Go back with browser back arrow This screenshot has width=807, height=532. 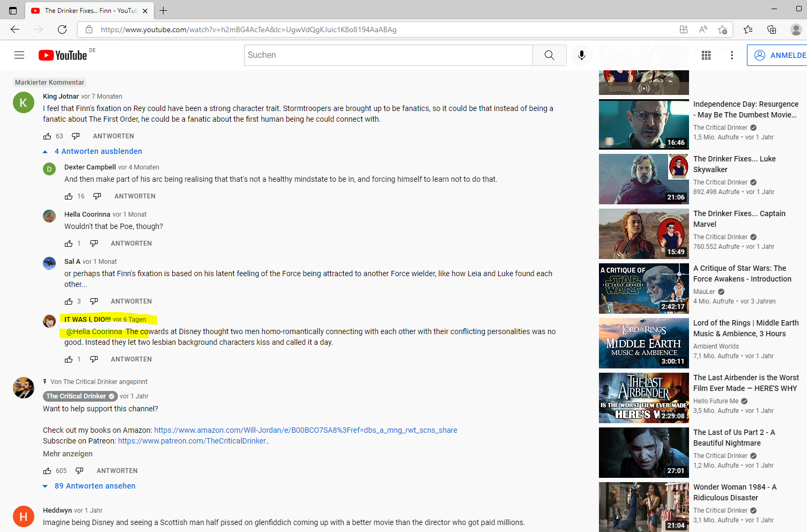click(15, 29)
